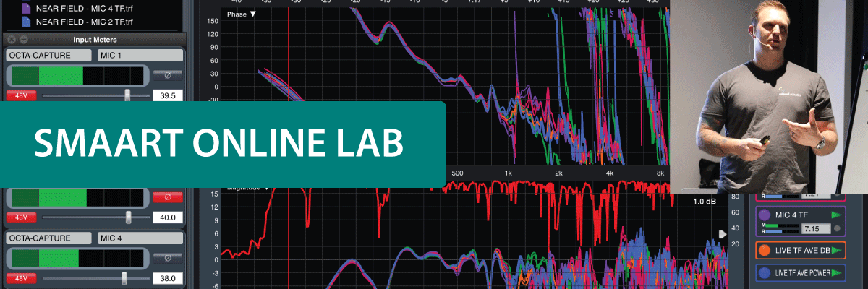Click the orange LIVE TF AVE DB color swatch

pos(765,250)
